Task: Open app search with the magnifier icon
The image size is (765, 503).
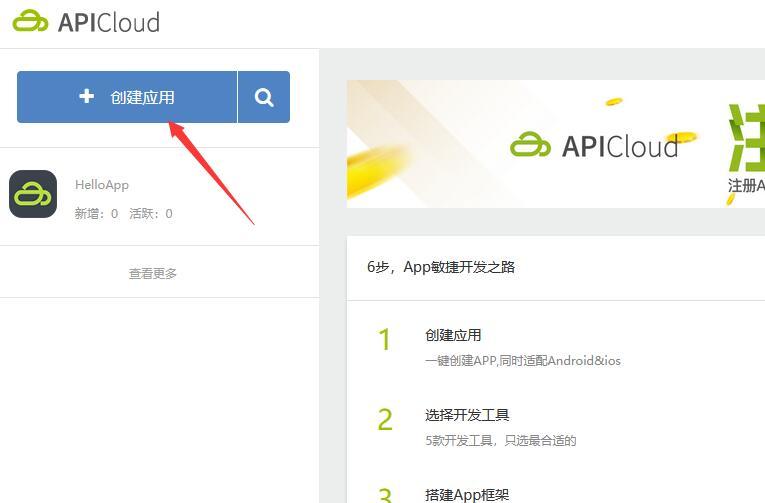Action: click(x=264, y=97)
